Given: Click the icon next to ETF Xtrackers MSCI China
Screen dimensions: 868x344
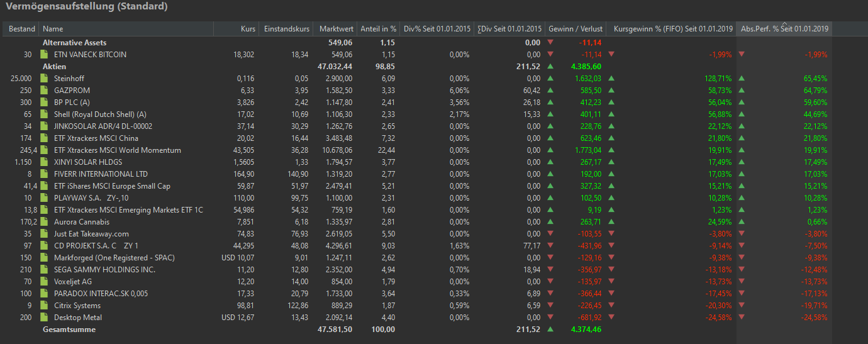Looking at the screenshot, I should 44,138.
